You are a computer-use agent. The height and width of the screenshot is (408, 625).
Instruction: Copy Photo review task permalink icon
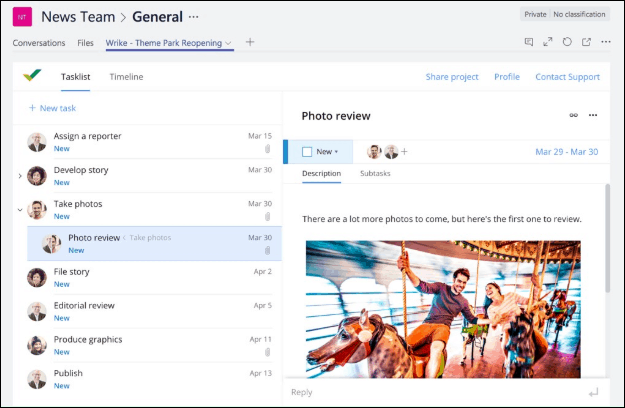pos(573,115)
